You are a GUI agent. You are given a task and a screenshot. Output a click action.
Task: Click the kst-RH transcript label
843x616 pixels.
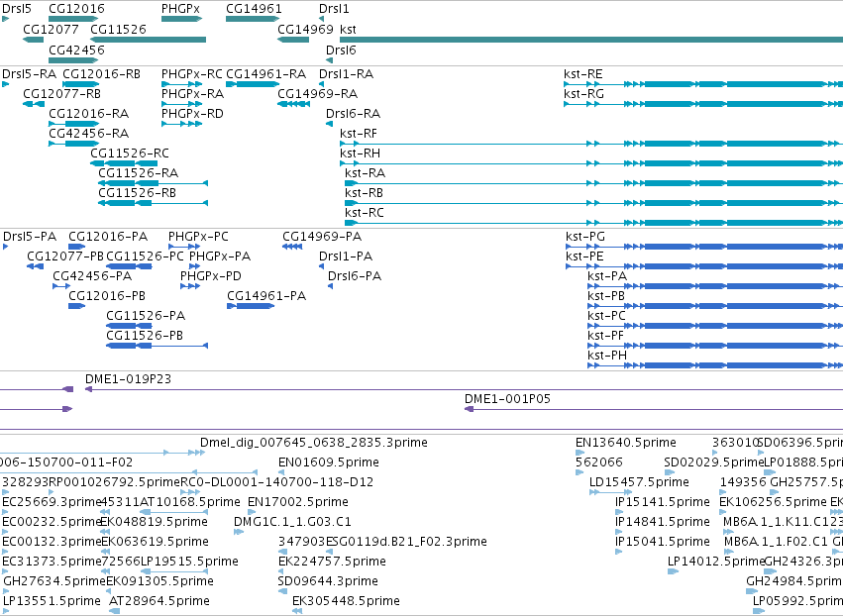point(361,154)
